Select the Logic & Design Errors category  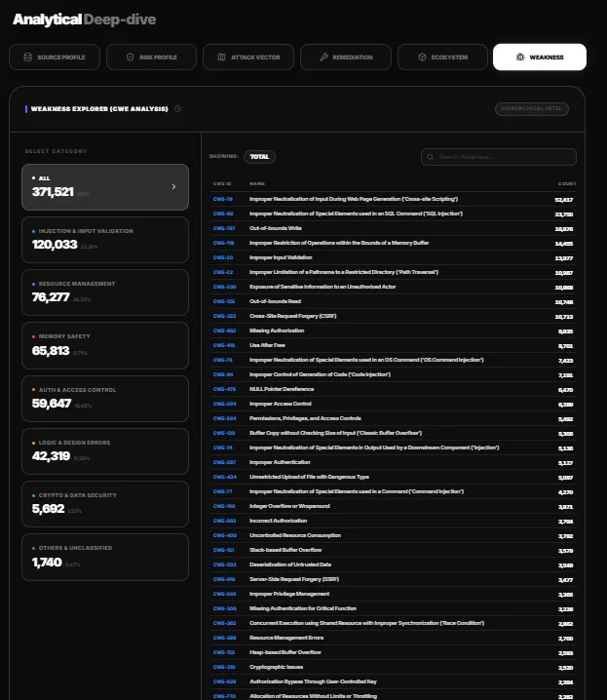coord(105,451)
